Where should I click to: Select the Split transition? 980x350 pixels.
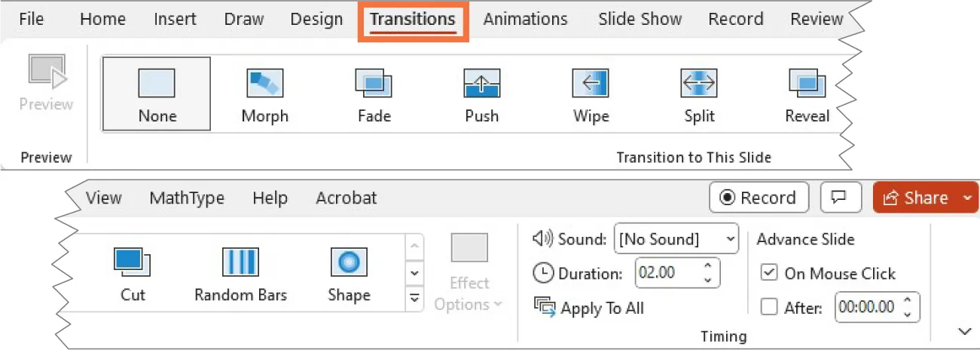[x=698, y=94]
